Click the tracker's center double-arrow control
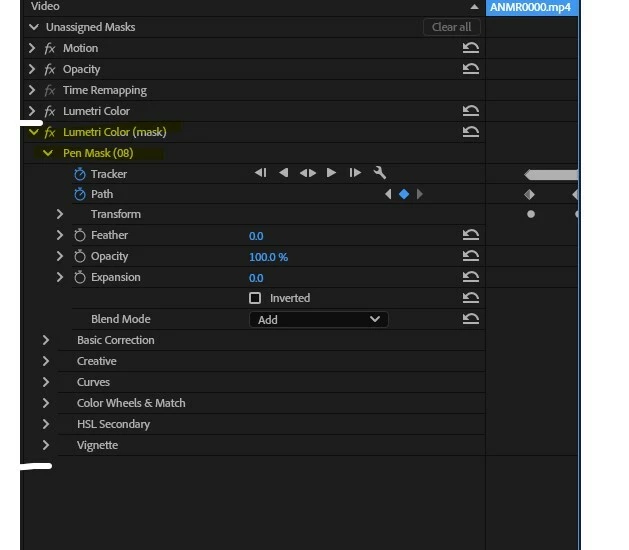Screen dimensions: 629x550 pos(308,173)
